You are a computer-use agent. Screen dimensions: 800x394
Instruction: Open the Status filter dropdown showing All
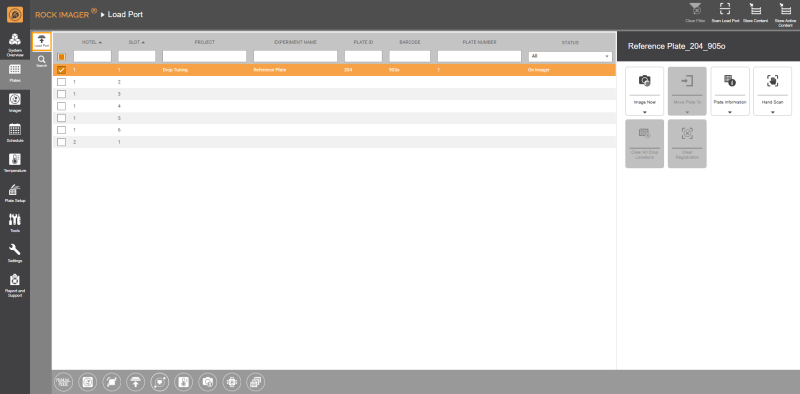coord(570,56)
